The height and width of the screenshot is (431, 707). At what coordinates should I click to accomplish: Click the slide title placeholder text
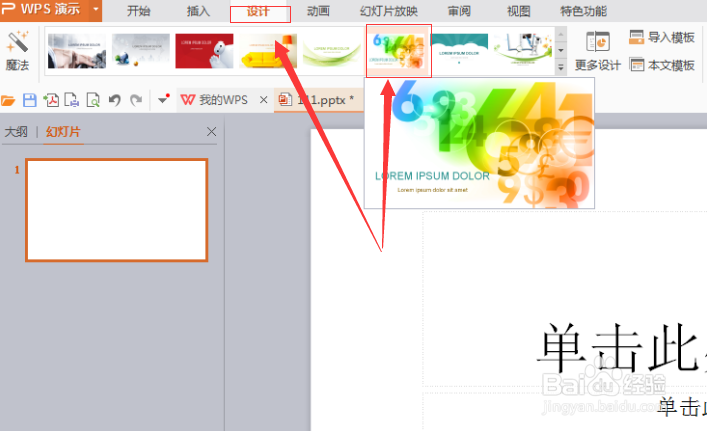point(621,348)
